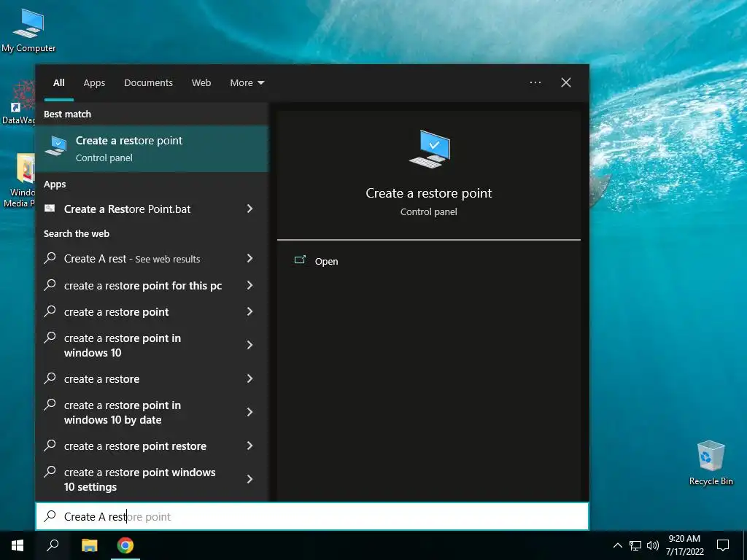Switch to the Apps tab
747x560 pixels.
(94, 83)
